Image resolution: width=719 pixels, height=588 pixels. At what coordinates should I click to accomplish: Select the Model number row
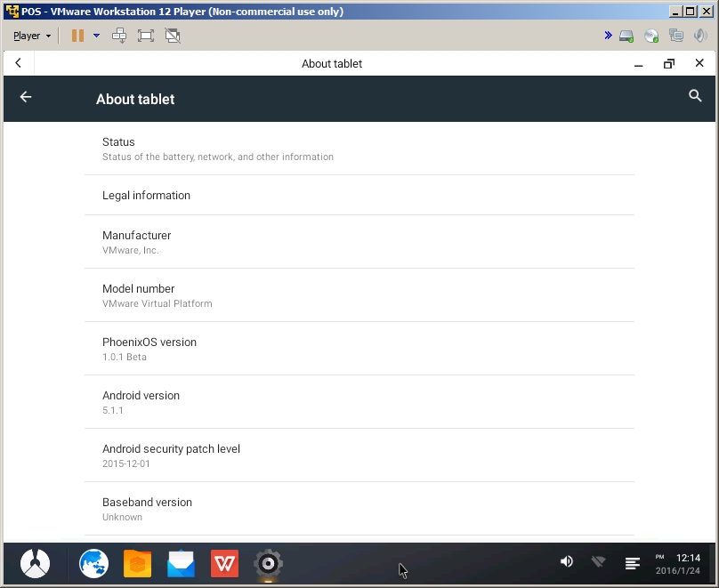[x=359, y=295]
